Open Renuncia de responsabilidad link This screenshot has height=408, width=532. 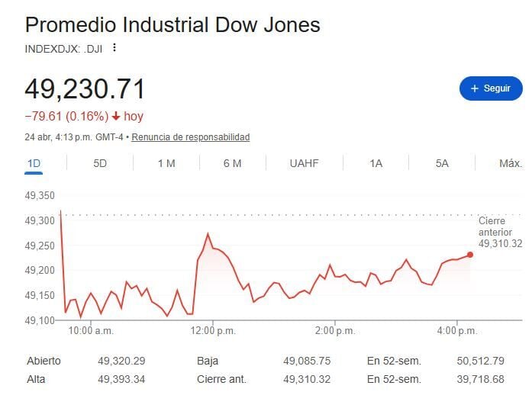(x=190, y=137)
